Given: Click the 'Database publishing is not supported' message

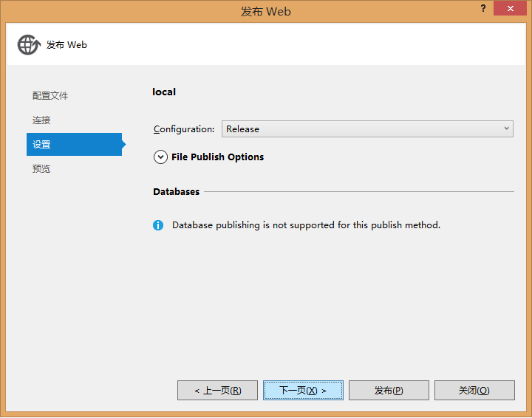Looking at the screenshot, I should coord(306,225).
